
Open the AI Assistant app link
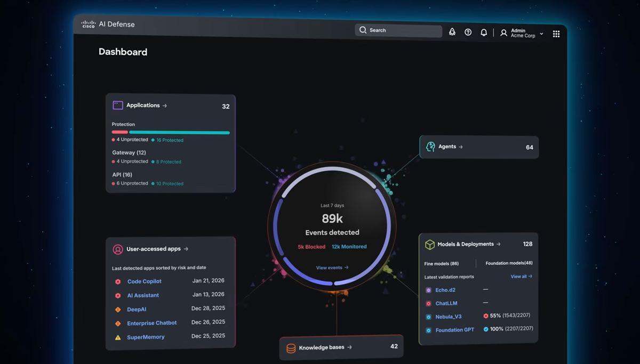143,295
